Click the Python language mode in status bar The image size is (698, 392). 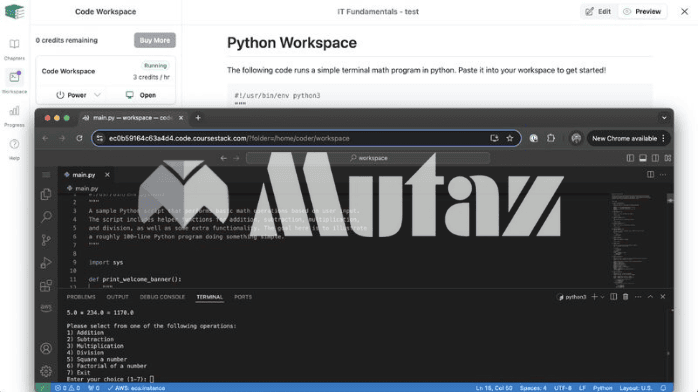(602, 388)
